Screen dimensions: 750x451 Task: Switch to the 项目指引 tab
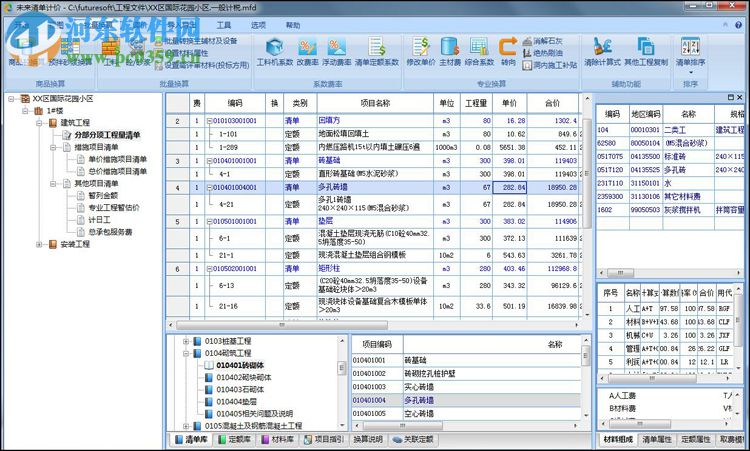[x=324, y=439]
